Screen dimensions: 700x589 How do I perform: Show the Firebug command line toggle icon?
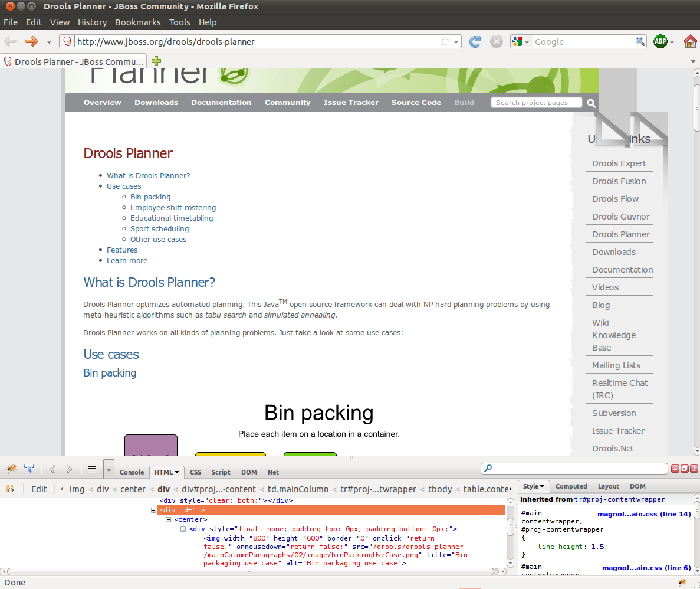point(92,469)
